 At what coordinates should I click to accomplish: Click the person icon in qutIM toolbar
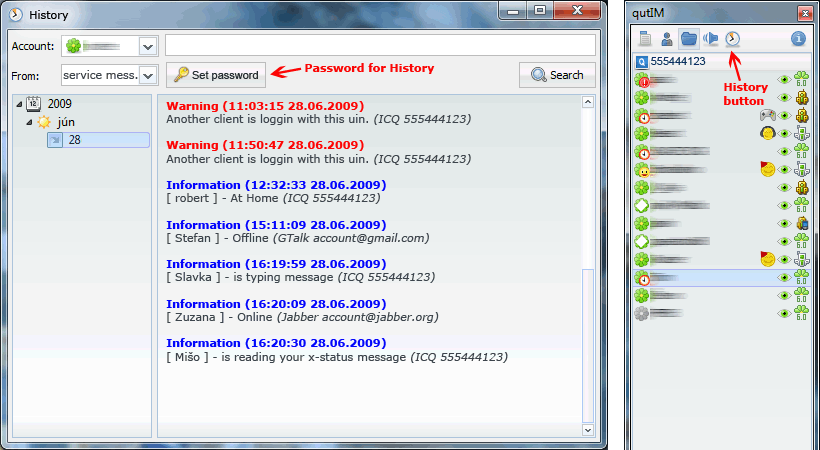666,39
